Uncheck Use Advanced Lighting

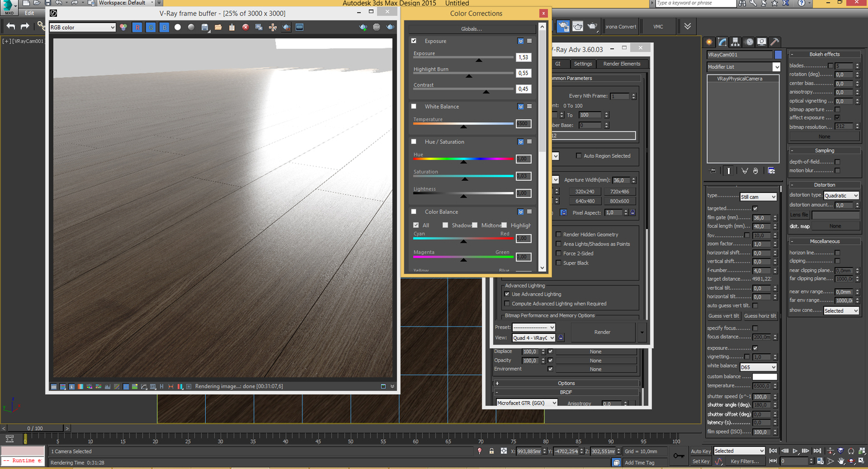[x=507, y=294]
